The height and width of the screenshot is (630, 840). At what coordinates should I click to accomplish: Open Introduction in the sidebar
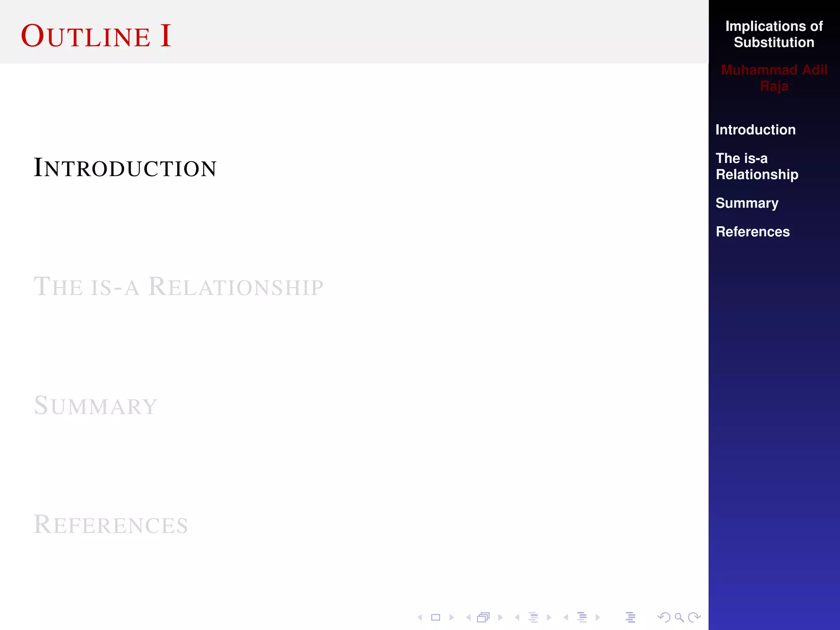point(756,130)
